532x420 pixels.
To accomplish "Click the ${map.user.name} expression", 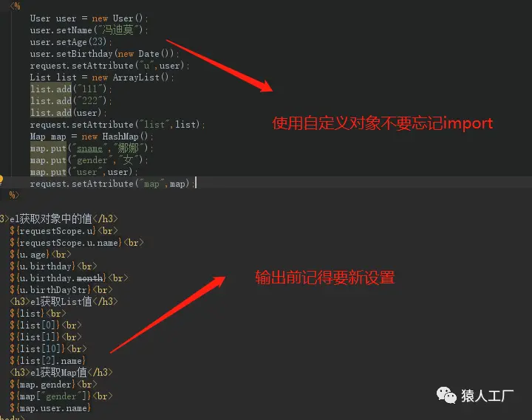I will 50,407.
